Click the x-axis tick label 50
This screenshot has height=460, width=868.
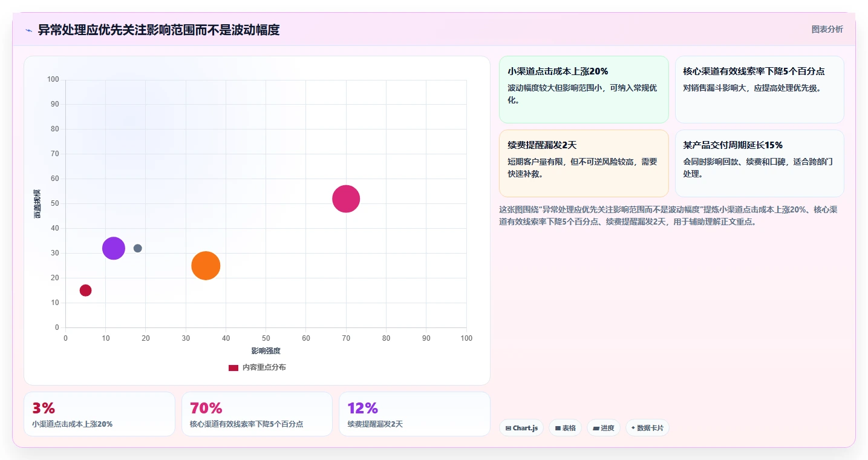coord(266,338)
